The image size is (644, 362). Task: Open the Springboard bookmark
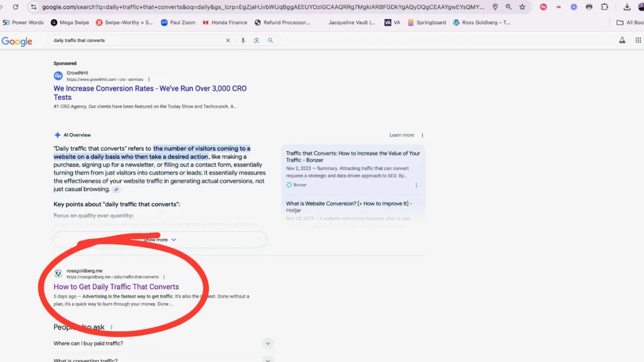(x=427, y=23)
